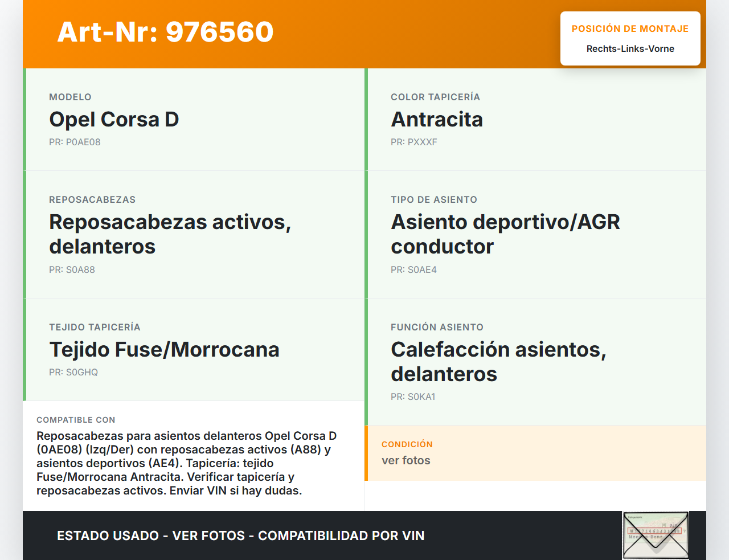The width and height of the screenshot is (729, 560).
Task: Select the code 'PR: P0AE08'
Action: tap(75, 142)
